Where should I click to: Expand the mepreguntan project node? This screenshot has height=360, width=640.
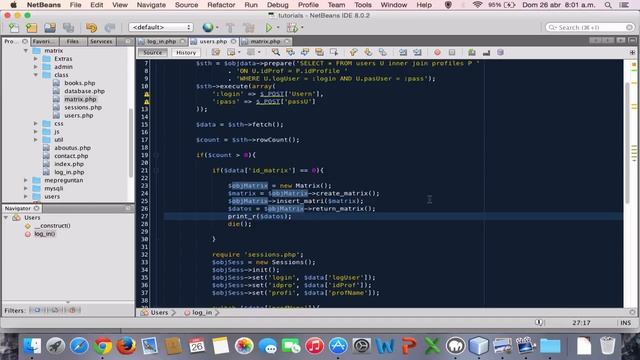[x=26, y=180]
